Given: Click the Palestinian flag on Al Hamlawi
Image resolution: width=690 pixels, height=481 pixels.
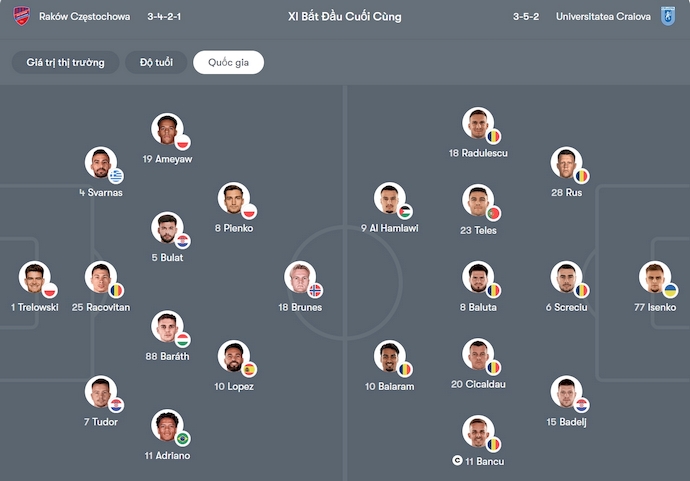Looking at the screenshot, I should 404,212.
